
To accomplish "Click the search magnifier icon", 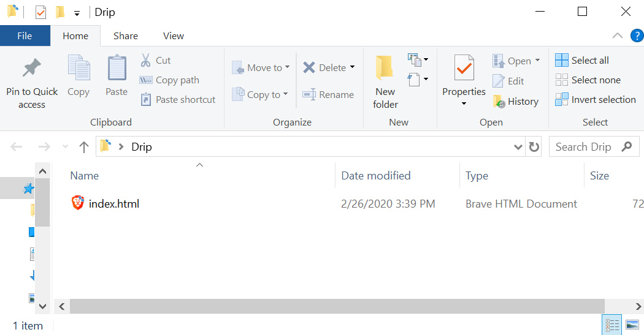I will coord(627,146).
